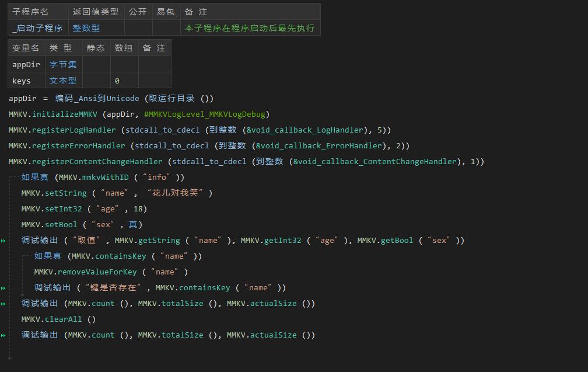
Task: Select the 易包 header cell
Action: [x=166, y=12]
